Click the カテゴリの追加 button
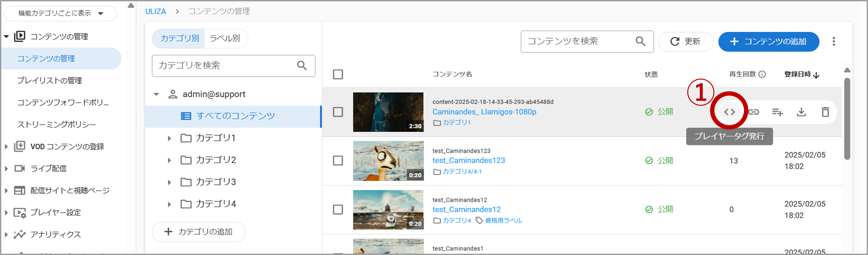 [x=199, y=232]
